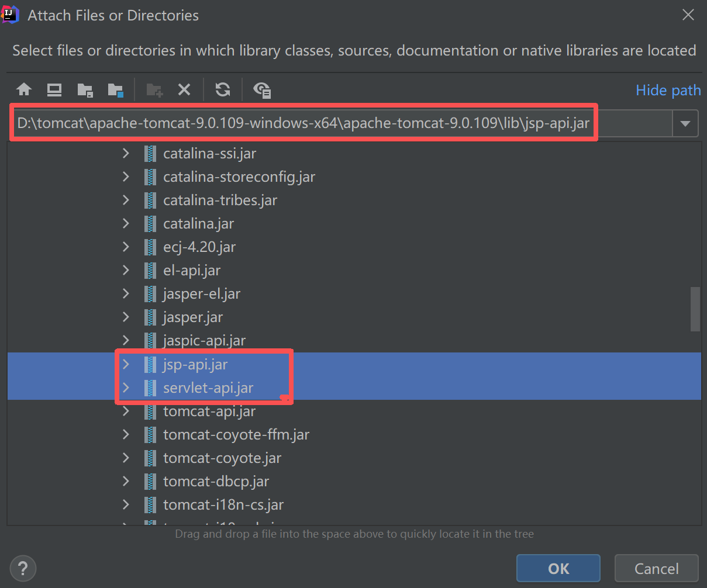This screenshot has height=588, width=707.
Task: Go to the Home directory icon
Action: pos(24,89)
